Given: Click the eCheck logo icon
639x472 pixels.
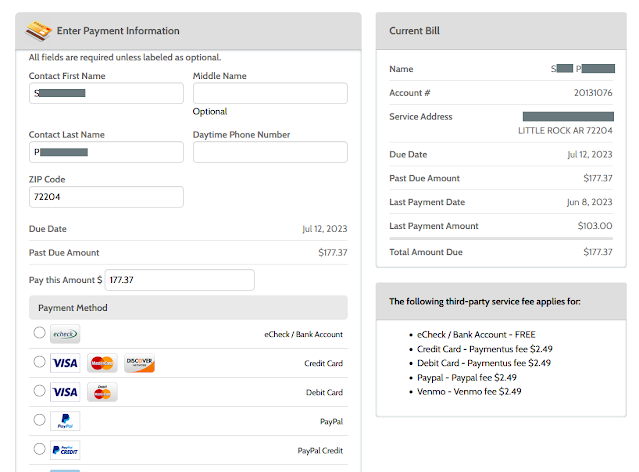Looking at the screenshot, I should 65,334.
